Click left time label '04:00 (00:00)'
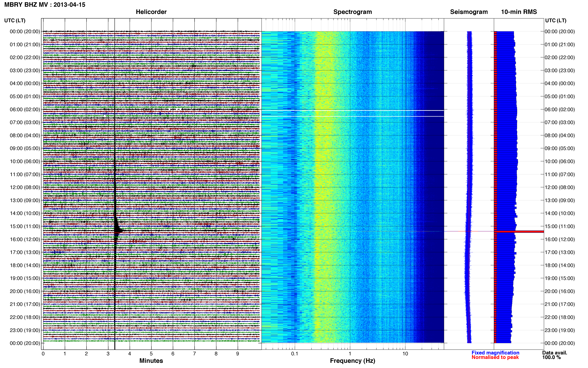The height and width of the screenshot is (368, 588). [x=25, y=83]
